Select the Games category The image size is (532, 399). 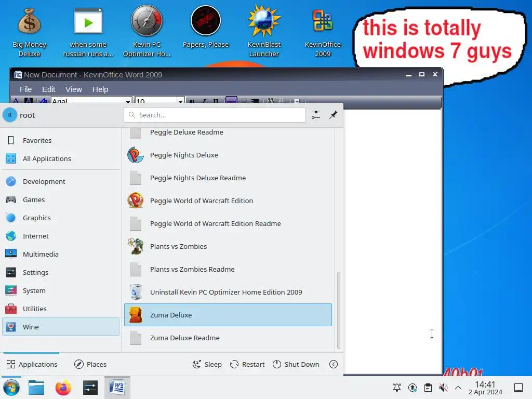[x=61, y=199]
